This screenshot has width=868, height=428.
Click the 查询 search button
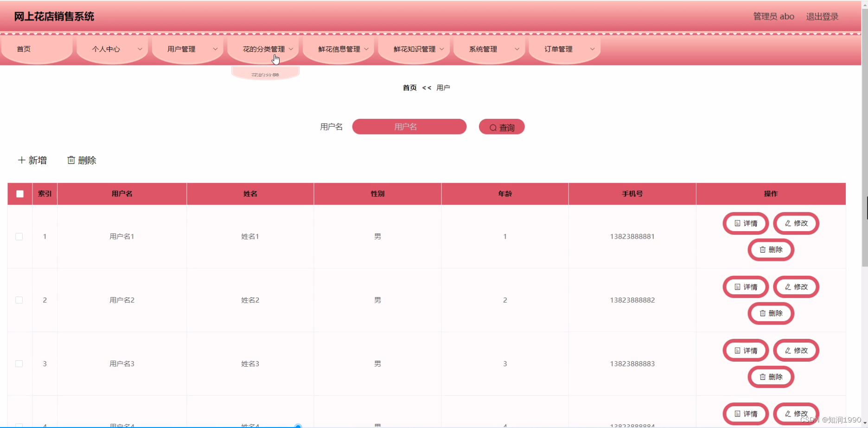click(502, 127)
